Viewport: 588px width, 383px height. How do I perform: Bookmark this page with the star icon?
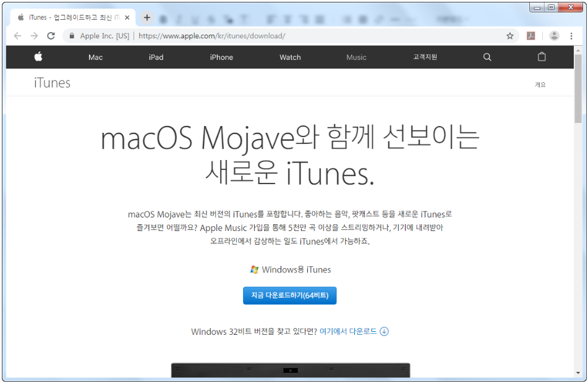pyautogui.click(x=509, y=36)
